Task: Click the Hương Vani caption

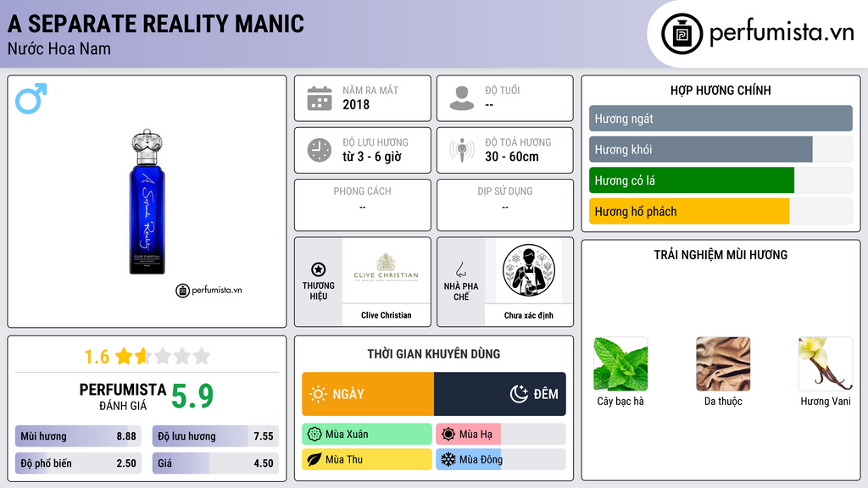Action: pyautogui.click(x=826, y=401)
